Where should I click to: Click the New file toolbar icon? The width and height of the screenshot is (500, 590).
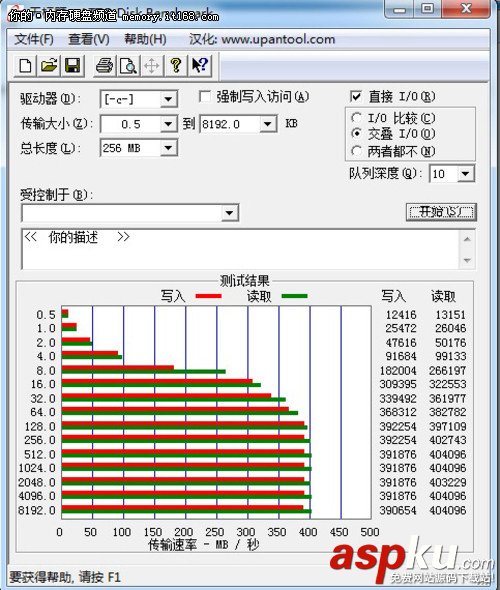25,66
